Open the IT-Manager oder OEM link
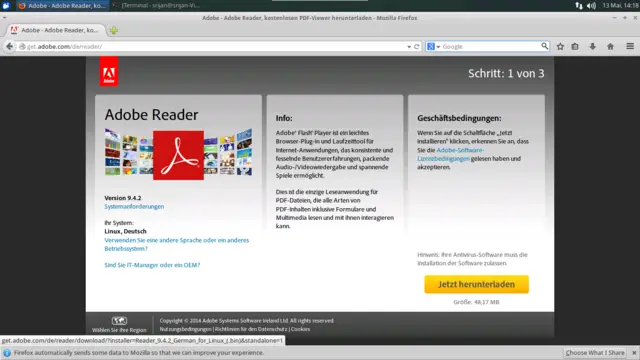This screenshot has width=640, height=360. (x=152, y=265)
